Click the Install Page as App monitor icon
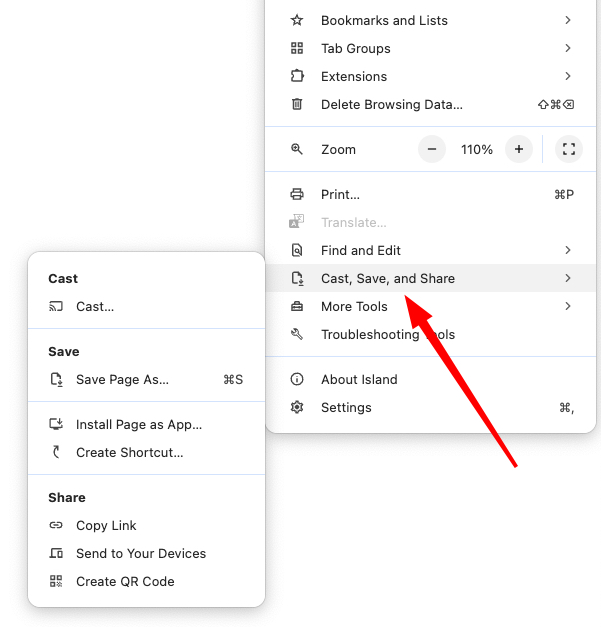The image size is (601, 627). pos(56,424)
